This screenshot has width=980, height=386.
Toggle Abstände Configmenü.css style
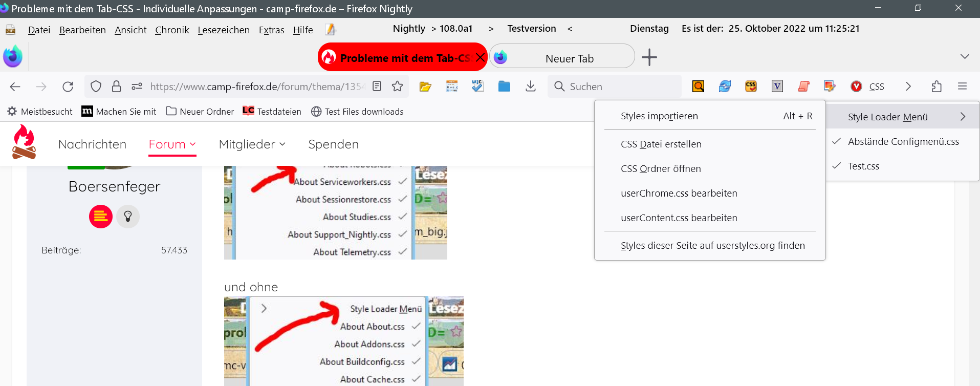[903, 142]
